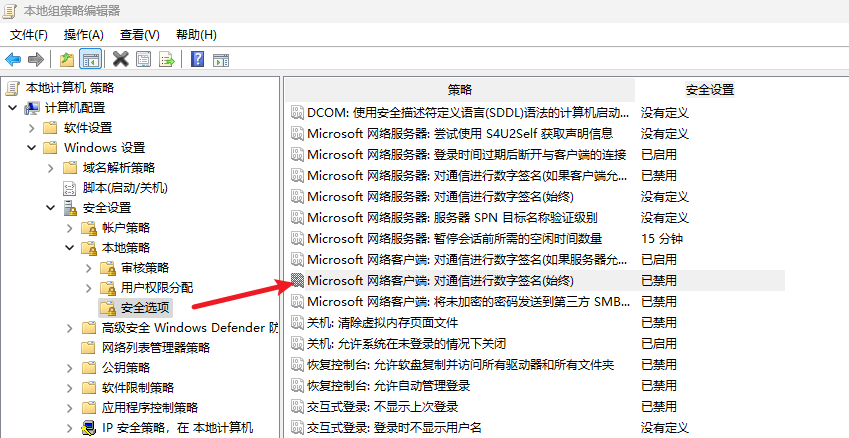Click the Export list toolbar icon
Image resolution: width=849 pixels, height=438 pixels.
pyautogui.click(x=167, y=59)
